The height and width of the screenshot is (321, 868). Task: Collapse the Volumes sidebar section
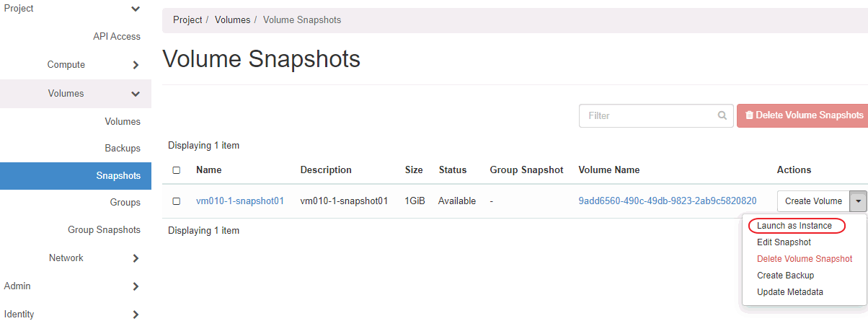(136, 94)
